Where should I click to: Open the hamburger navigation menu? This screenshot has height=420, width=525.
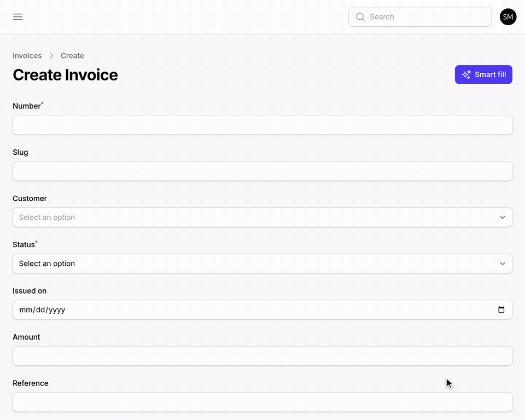tap(17, 17)
